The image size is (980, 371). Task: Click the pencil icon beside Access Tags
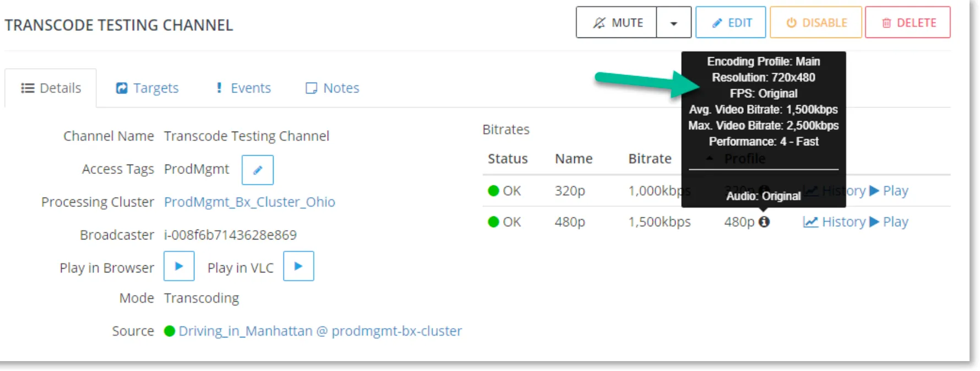click(258, 170)
